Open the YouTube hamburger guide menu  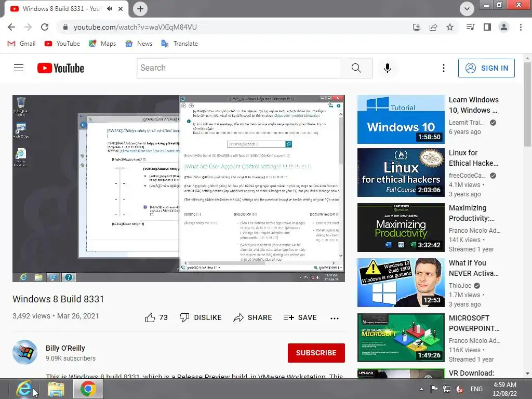[19, 68]
